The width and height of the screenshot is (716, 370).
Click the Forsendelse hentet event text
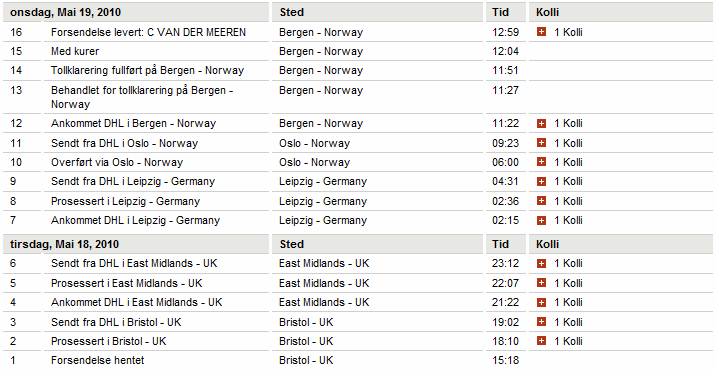(98, 360)
